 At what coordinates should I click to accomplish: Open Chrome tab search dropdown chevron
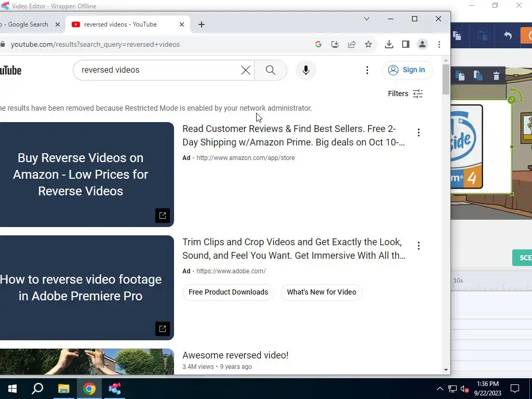coord(367,19)
